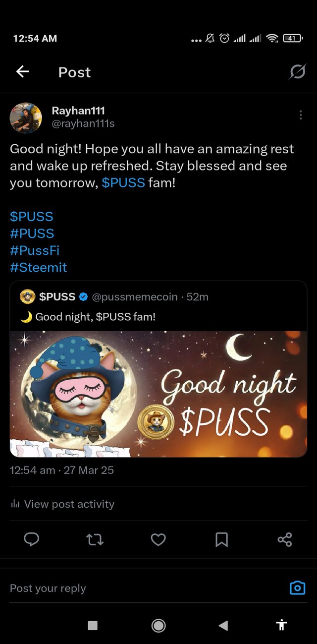The height and width of the screenshot is (644, 317).
Task: Tap the reply speech-bubble icon
Action: pyautogui.click(x=32, y=539)
